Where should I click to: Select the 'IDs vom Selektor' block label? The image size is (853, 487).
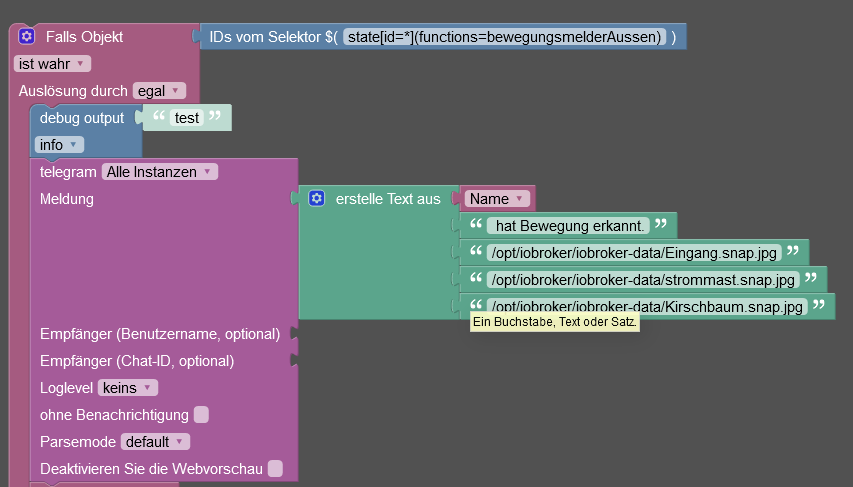tap(274, 36)
